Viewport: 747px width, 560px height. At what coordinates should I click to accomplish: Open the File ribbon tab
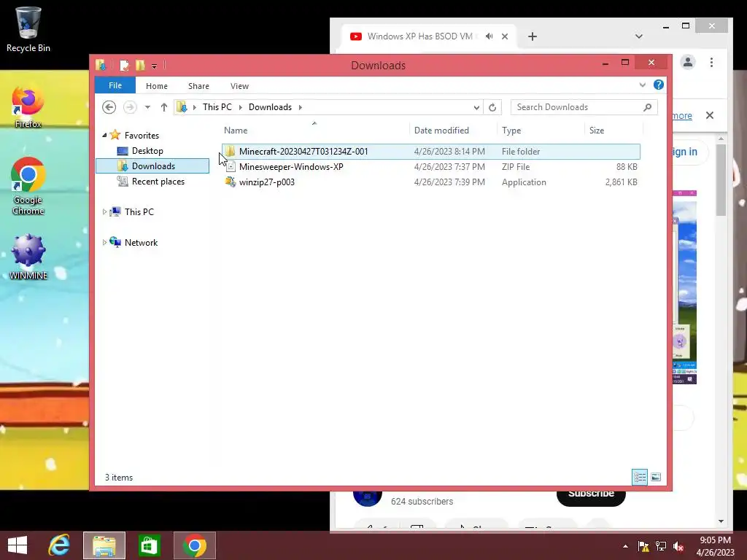pos(115,85)
